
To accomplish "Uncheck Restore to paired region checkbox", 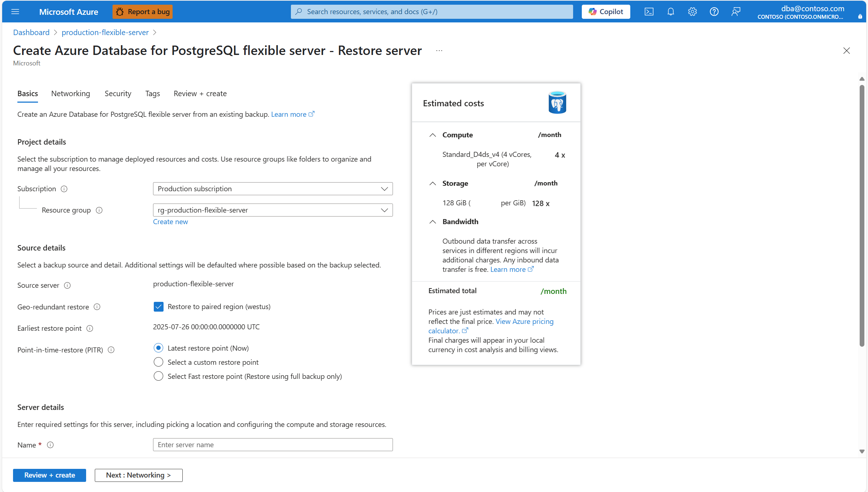I will pos(158,307).
